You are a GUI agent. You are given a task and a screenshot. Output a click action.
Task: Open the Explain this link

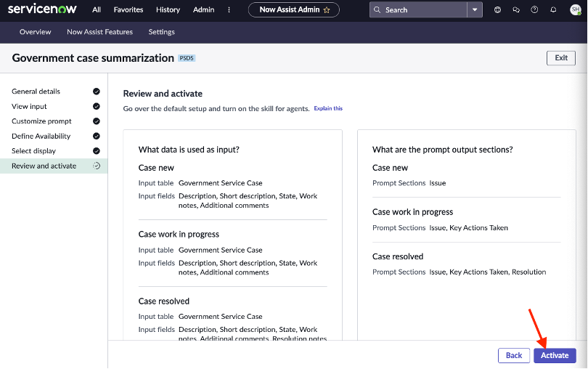pos(328,108)
